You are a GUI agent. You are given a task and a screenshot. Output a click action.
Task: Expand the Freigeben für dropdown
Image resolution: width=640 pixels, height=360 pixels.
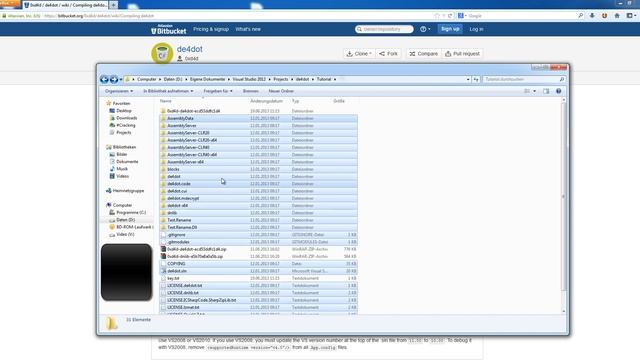[218, 91]
